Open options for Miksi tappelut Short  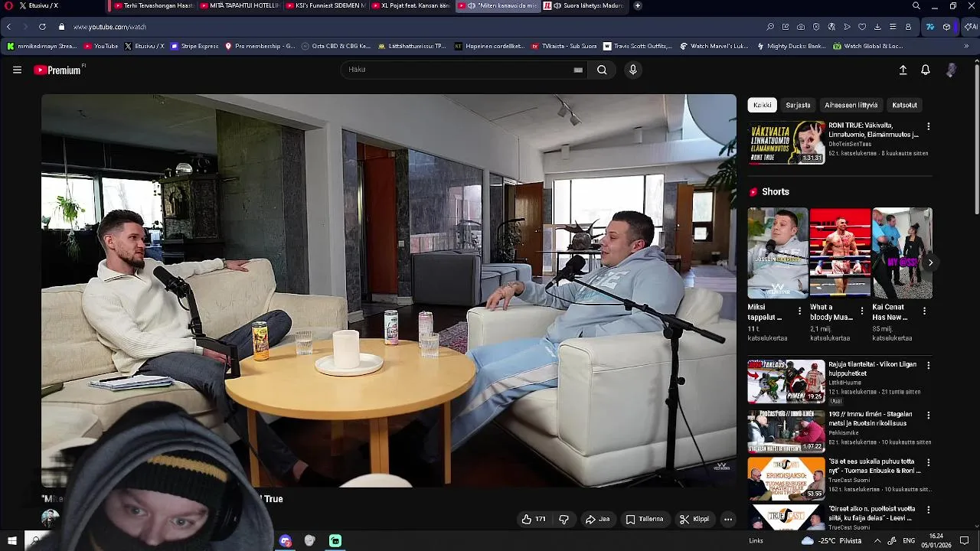click(x=800, y=311)
